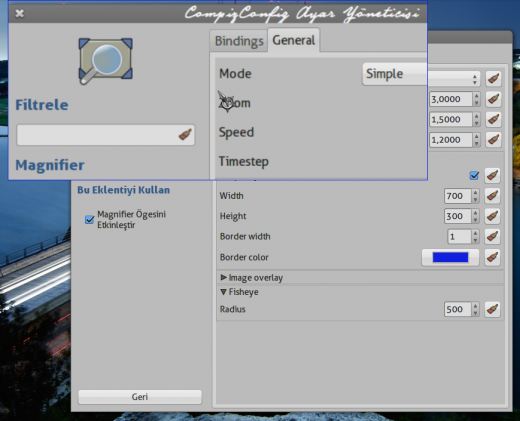Image resolution: width=520 pixels, height=421 pixels.
Task: Click reset broom icon beside 1,5000 field
Action: click(x=493, y=119)
